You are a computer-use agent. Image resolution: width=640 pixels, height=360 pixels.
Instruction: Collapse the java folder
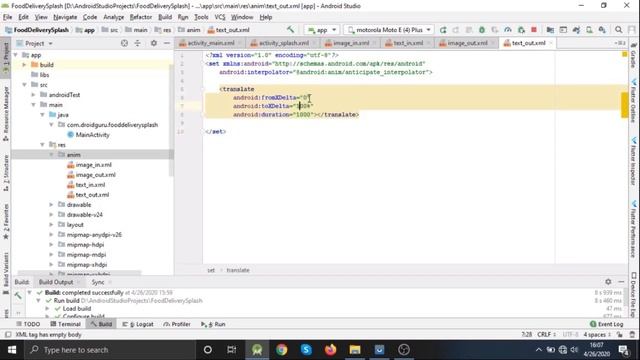(42, 115)
